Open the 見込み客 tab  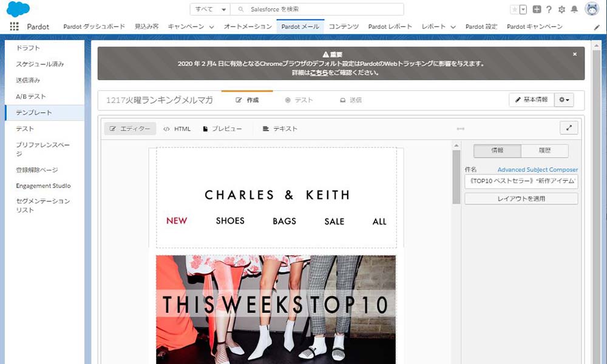coord(147,27)
